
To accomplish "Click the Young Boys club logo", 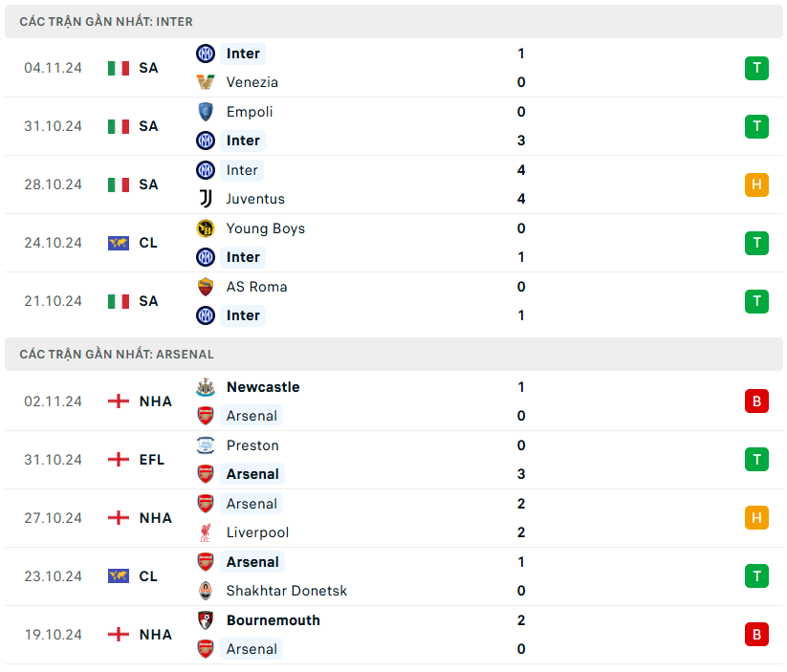I will pyautogui.click(x=206, y=228).
